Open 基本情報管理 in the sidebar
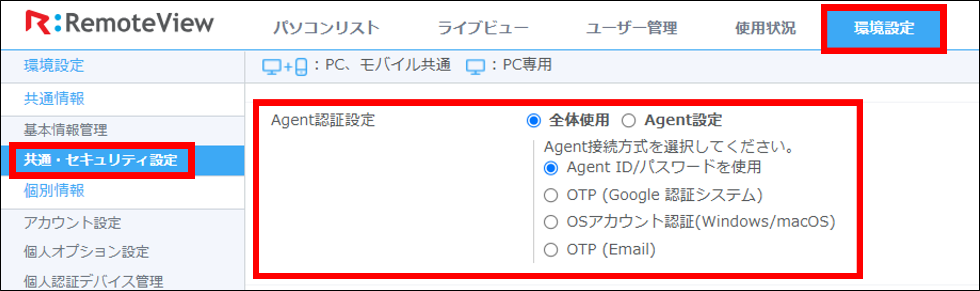The image size is (980, 291). click(x=65, y=130)
